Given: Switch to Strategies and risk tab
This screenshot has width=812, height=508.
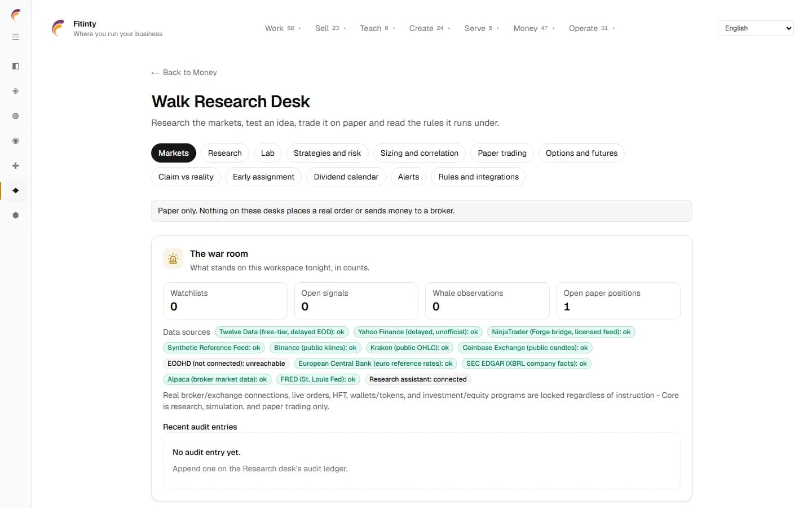Looking at the screenshot, I should pyautogui.click(x=327, y=153).
